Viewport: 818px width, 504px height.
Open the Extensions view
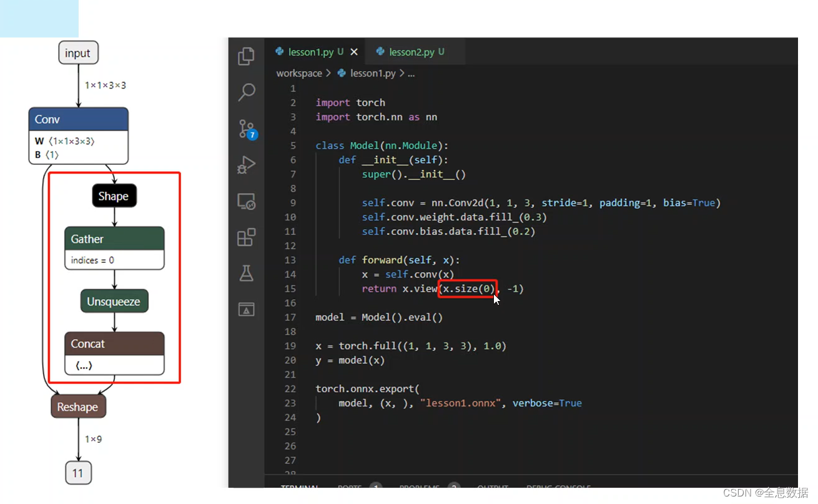click(x=246, y=237)
